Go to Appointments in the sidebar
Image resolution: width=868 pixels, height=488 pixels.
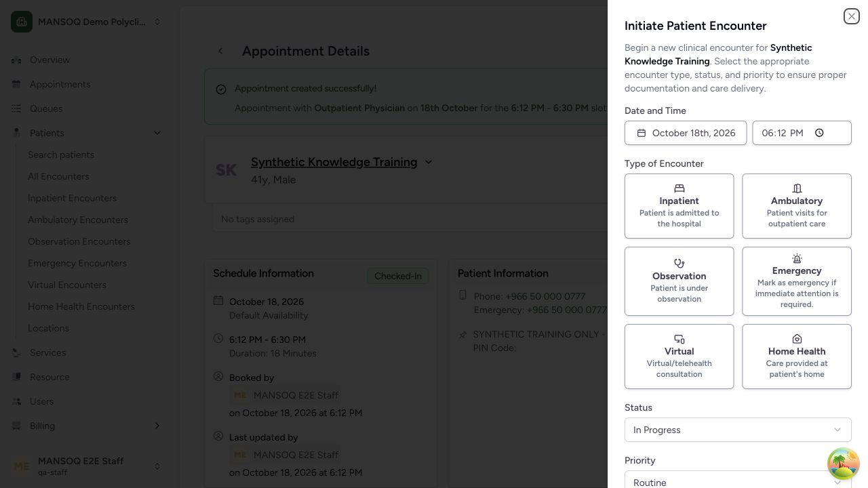tap(90, 84)
